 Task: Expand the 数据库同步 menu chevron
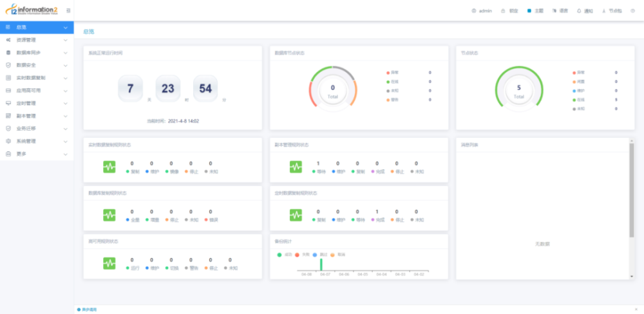coord(66,53)
